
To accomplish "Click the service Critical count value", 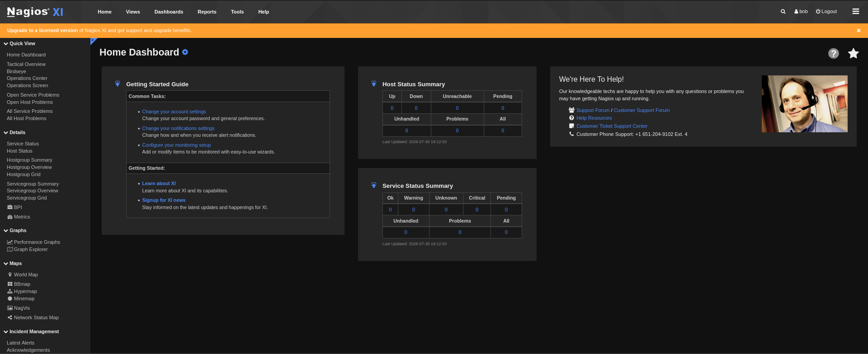I will coord(477,210).
